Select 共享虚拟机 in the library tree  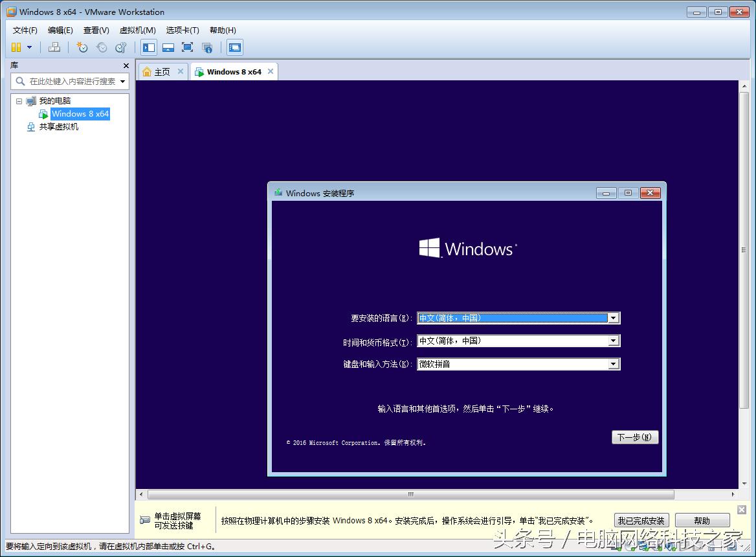[58, 127]
